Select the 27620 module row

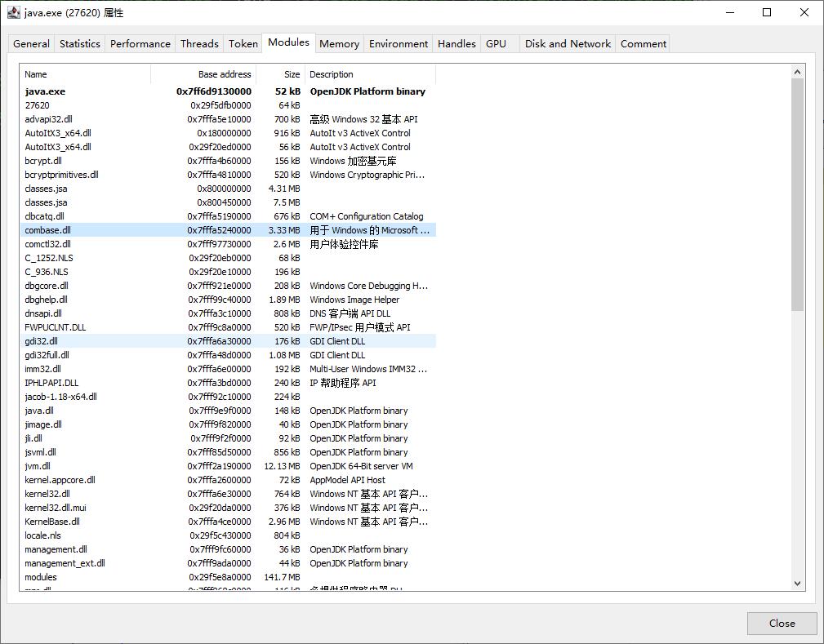pyautogui.click(x=228, y=105)
